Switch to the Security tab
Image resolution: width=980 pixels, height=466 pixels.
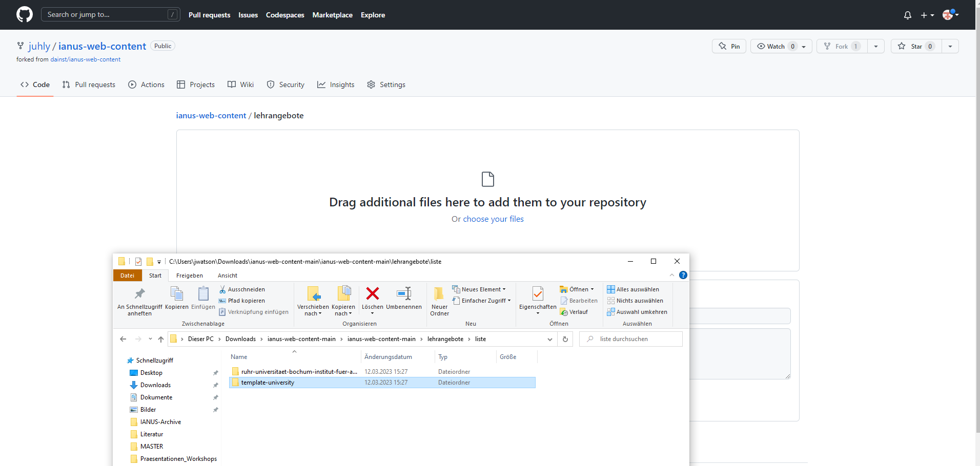click(285, 84)
